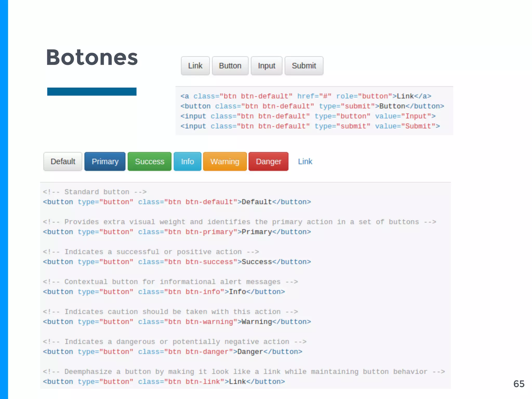Click the slide number 65
The image size is (532, 399).
point(519,384)
